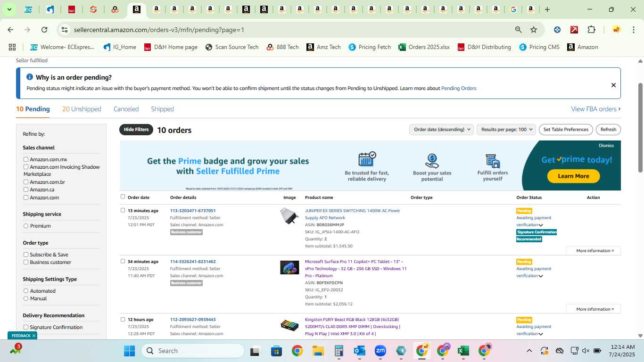This screenshot has width=644, height=362.
Task: Click the blue info icon beside 'Why is an order pending?'
Action: coord(30,77)
